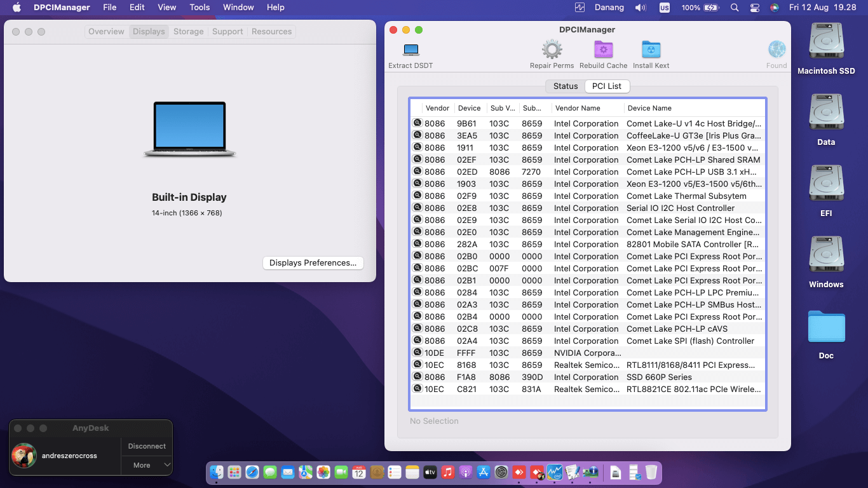Click the date and time in menu bar
The image size is (868, 488).
click(x=822, y=8)
